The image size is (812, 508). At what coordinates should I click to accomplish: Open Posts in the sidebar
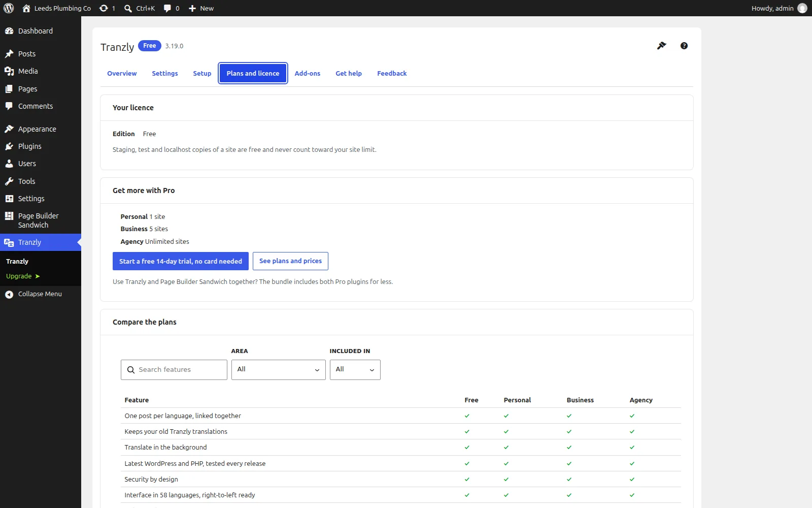[x=41, y=54]
